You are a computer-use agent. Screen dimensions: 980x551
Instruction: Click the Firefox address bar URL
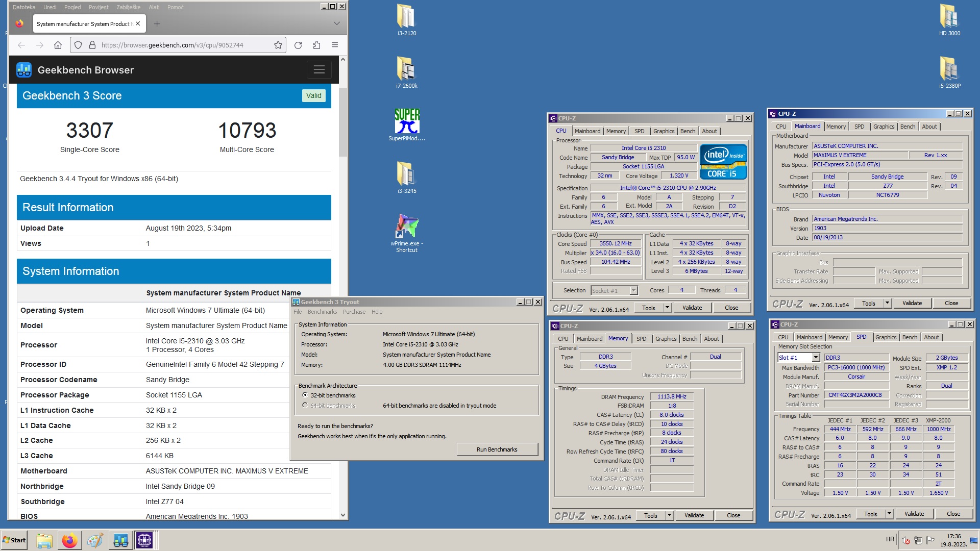click(x=172, y=45)
